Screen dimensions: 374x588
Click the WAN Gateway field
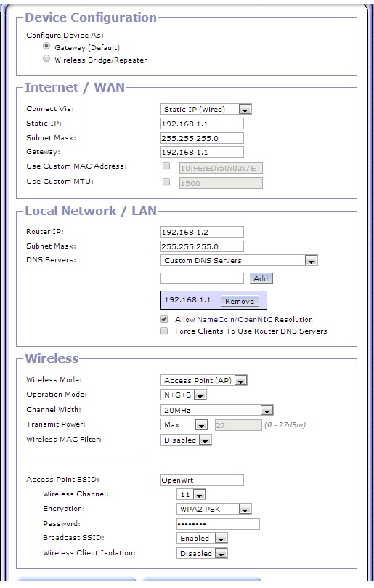202,152
